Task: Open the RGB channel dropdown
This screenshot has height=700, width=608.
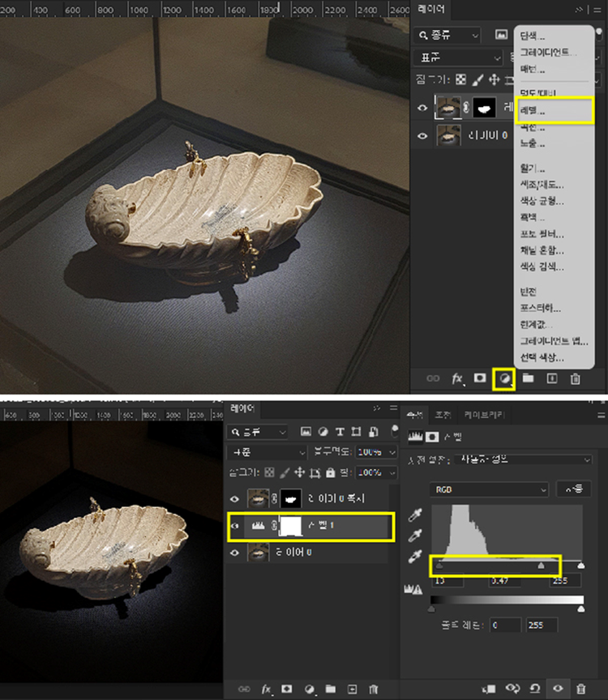Action: tap(490, 489)
